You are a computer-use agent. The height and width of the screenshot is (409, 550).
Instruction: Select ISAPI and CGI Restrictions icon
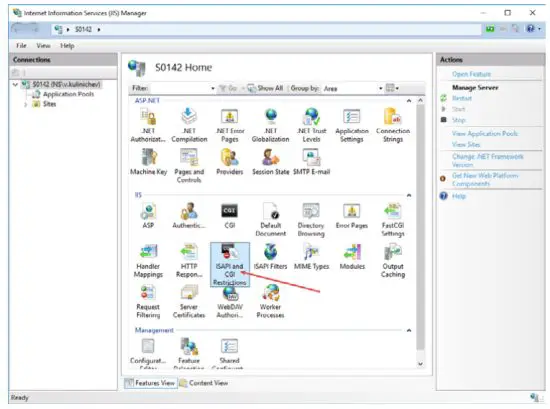(x=230, y=264)
